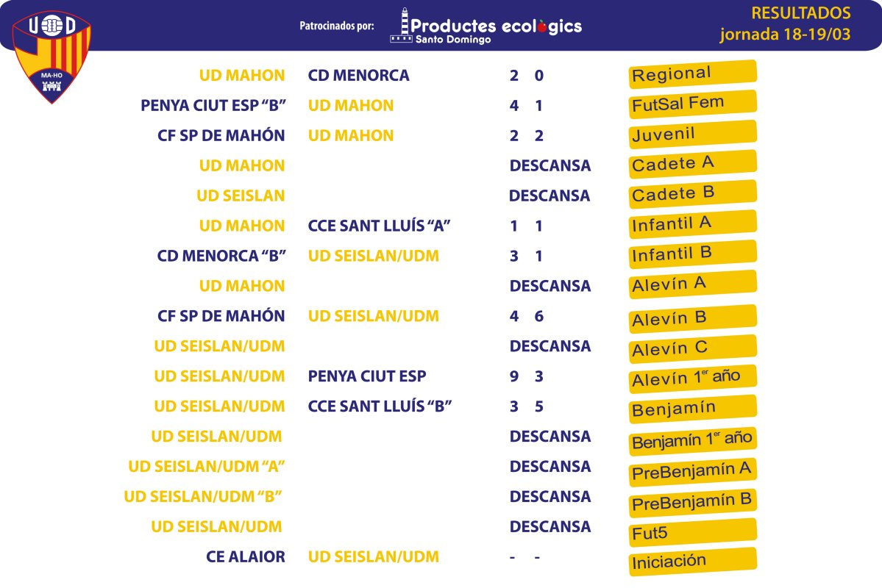The image size is (882, 588).
Task: Select the PreBenjamín A category tag
Action: coord(692,471)
